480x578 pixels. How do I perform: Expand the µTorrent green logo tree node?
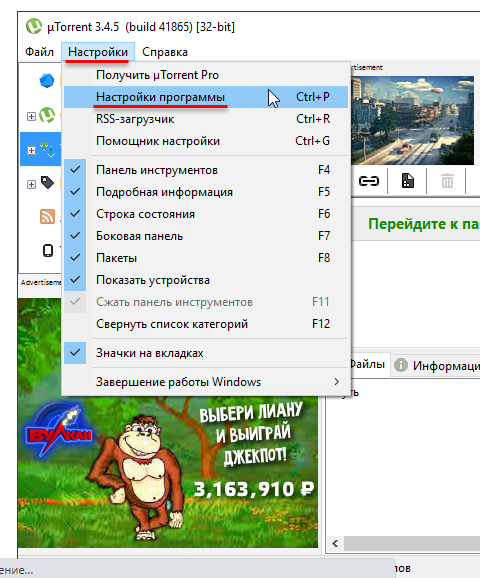[31, 116]
